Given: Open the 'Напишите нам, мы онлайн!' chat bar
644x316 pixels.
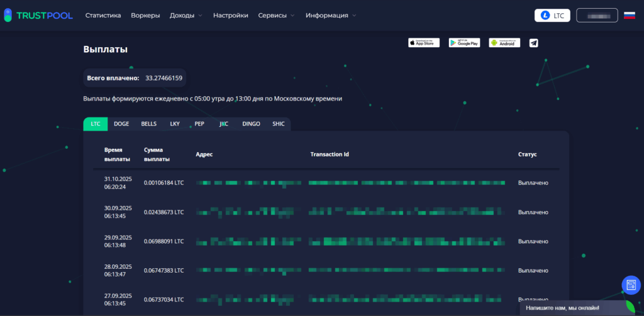Looking at the screenshot, I should coord(563,308).
